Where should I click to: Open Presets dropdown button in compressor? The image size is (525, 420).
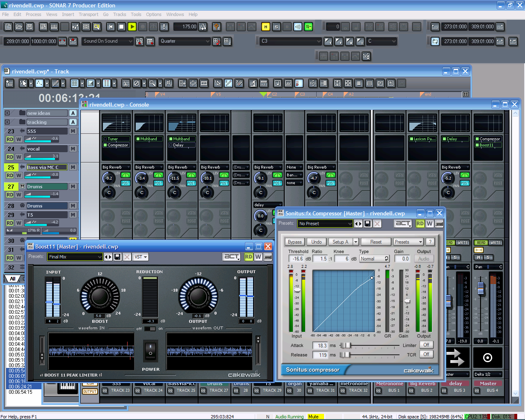408,242
